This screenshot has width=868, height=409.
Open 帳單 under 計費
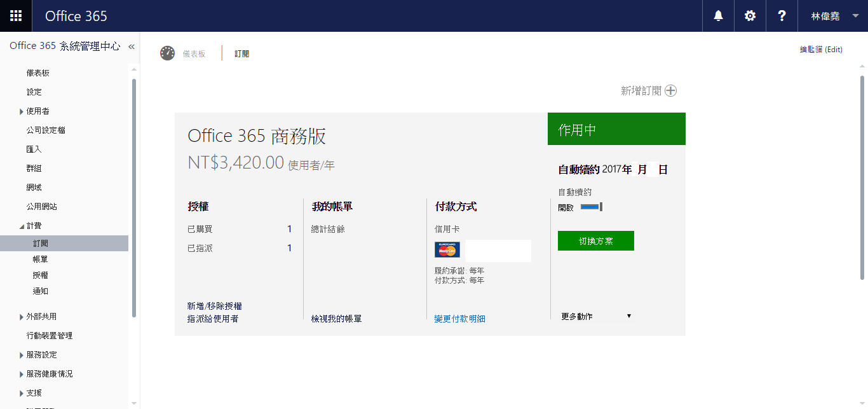(41, 260)
